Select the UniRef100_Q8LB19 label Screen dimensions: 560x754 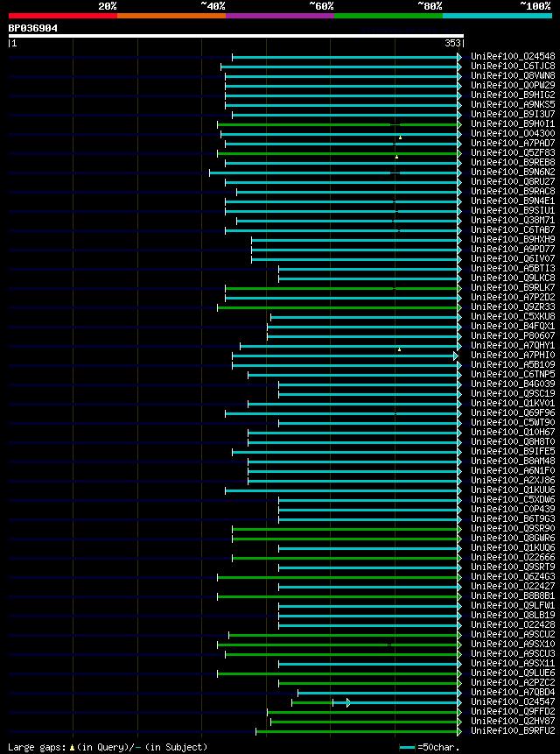(x=513, y=615)
